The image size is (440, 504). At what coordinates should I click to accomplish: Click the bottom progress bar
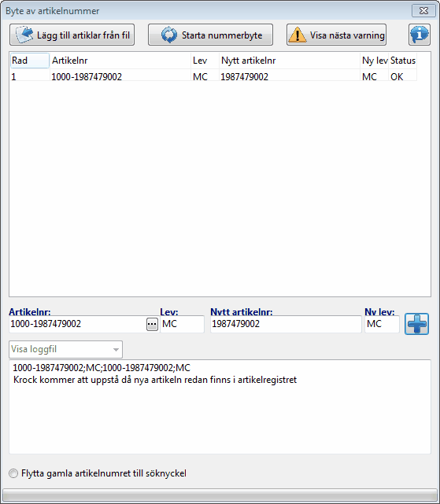click(220, 494)
